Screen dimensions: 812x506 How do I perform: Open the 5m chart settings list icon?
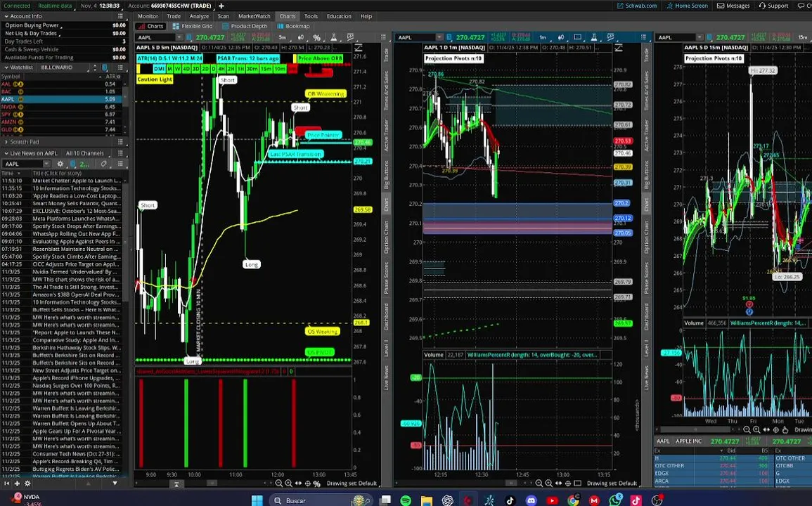point(383,37)
